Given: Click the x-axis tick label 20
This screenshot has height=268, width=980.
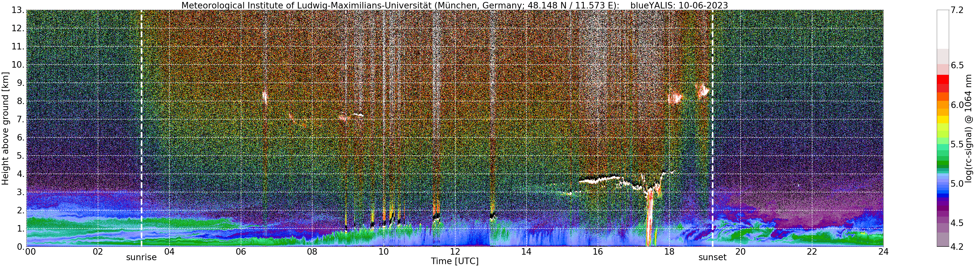Looking at the screenshot, I should (740, 252).
